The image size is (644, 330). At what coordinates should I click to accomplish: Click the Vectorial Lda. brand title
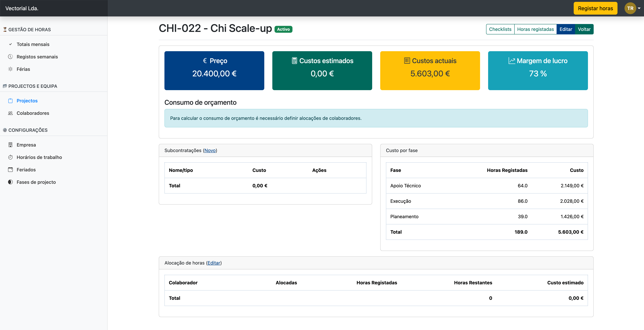(x=22, y=8)
